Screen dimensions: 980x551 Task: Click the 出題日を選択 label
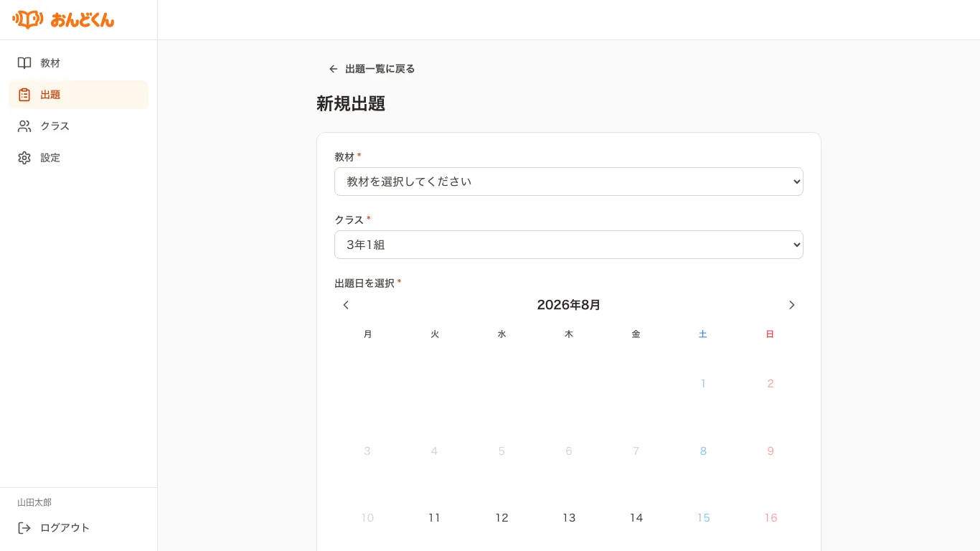pyautogui.click(x=364, y=283)
